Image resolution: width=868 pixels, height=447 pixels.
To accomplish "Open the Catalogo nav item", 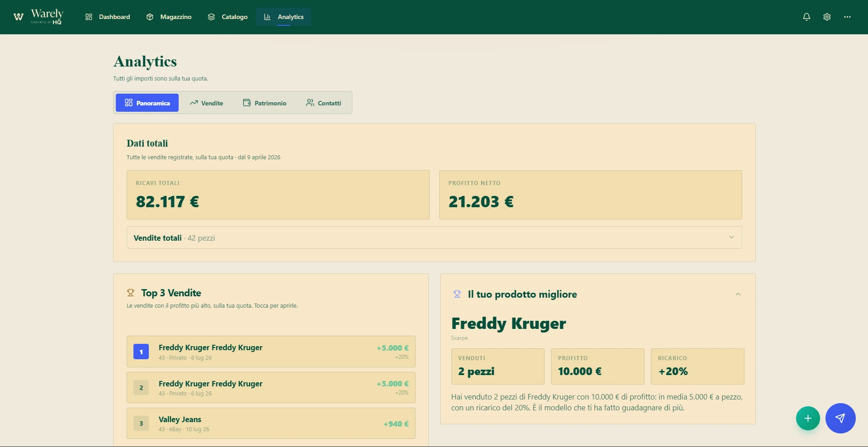I will coord(228,17).
